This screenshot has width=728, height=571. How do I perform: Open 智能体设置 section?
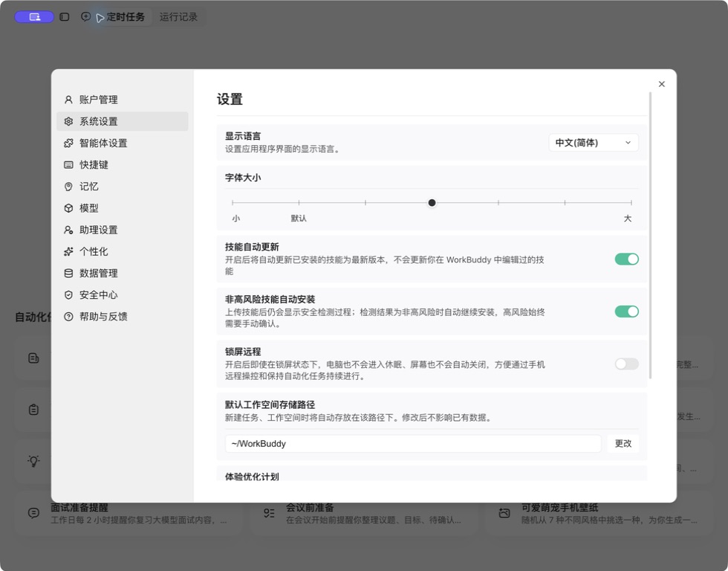coord(122,143)
